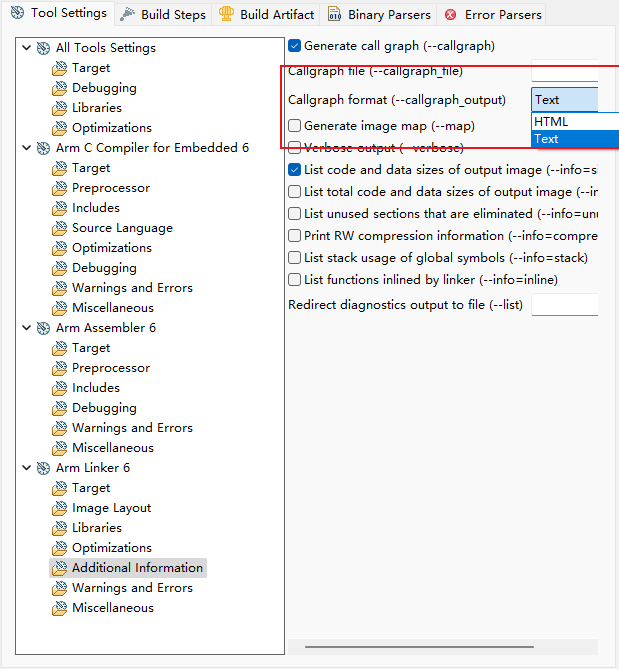Click the Arm Linker 6 Image Layout icon
The image size is (619, 669).
[x=60, y=508]
